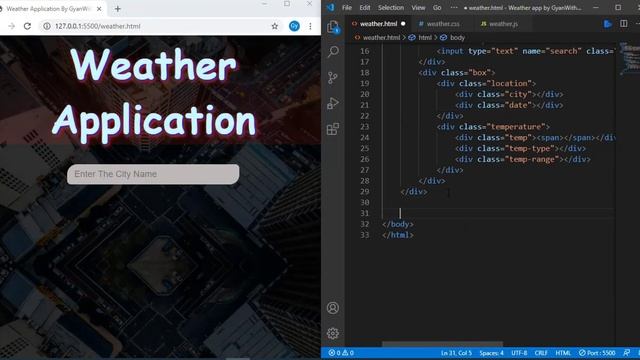Change end of line via CRLF

click(541, 353)
